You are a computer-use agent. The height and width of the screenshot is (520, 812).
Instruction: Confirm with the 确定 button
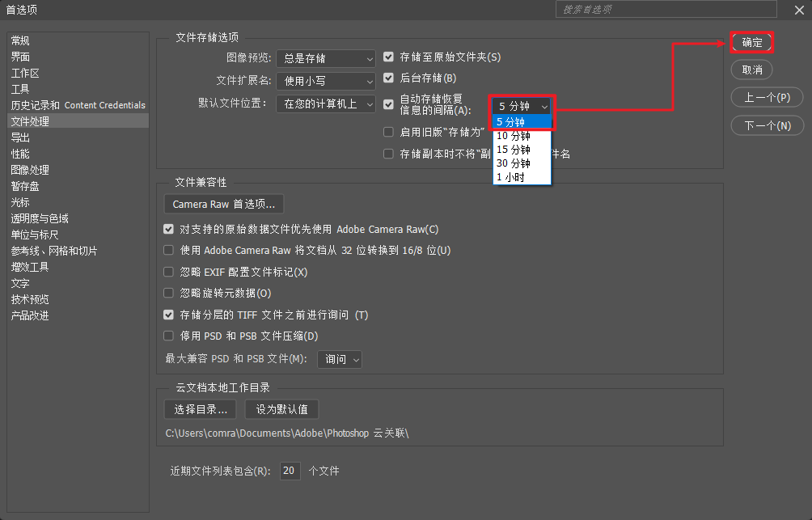tap(752, 43)
